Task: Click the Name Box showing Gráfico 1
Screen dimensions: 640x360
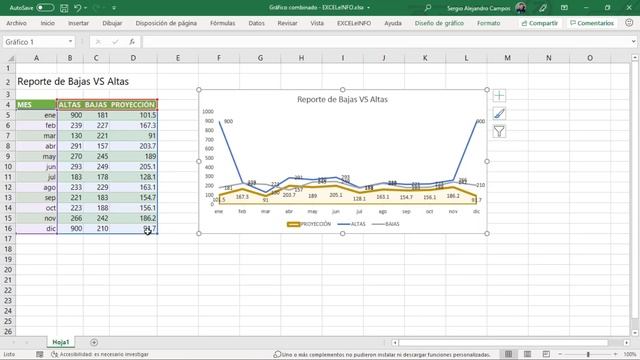Action: pos(35,42)
